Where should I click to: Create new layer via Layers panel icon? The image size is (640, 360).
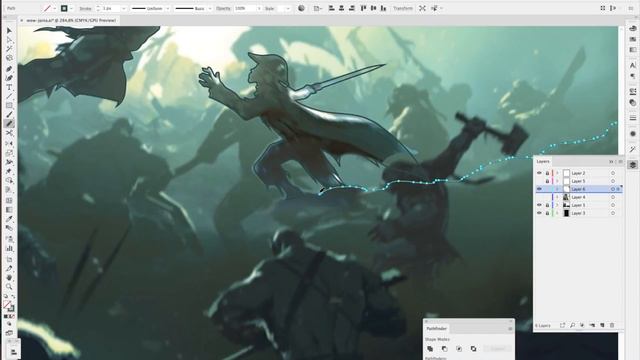(602, 325)
